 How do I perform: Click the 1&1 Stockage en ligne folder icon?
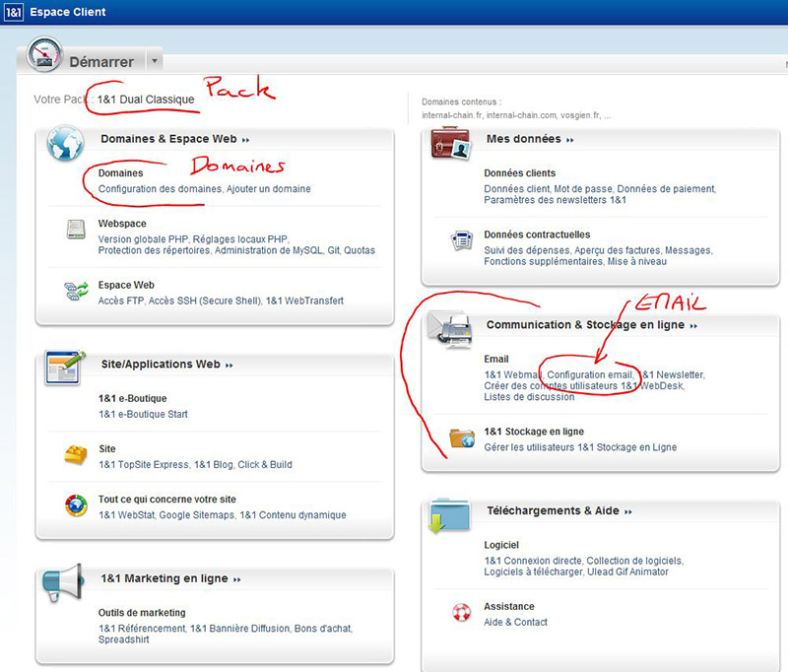pyautogui.click(x=462, y=437)
